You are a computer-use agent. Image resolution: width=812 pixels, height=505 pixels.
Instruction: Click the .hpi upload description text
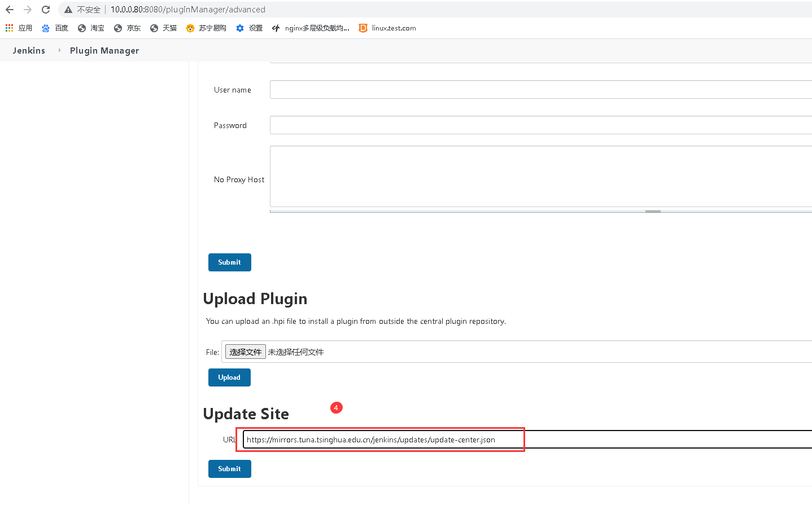pyautogui.click(x=356, y=322)
